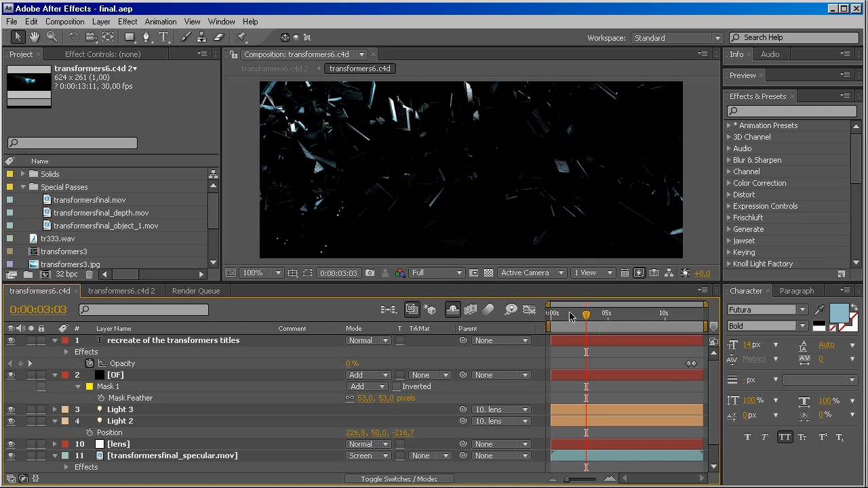Hide the [OF] layer via eye

pos(11,375)
